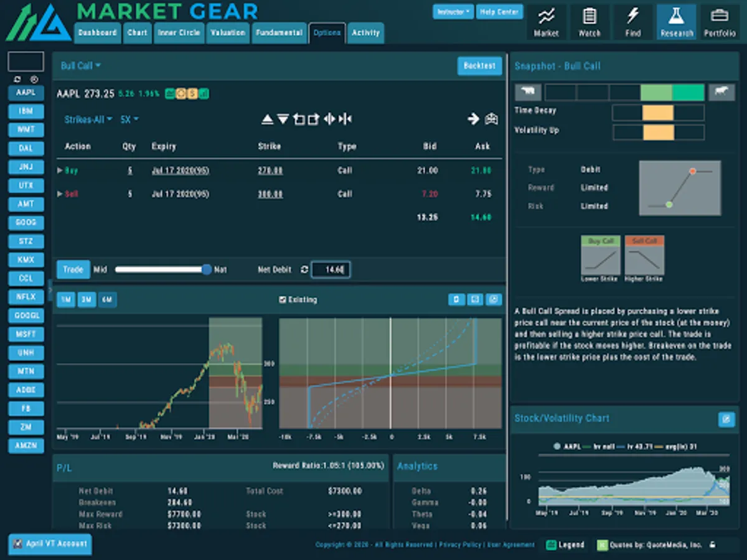Open the Privacy Policy link

(460, 544)
